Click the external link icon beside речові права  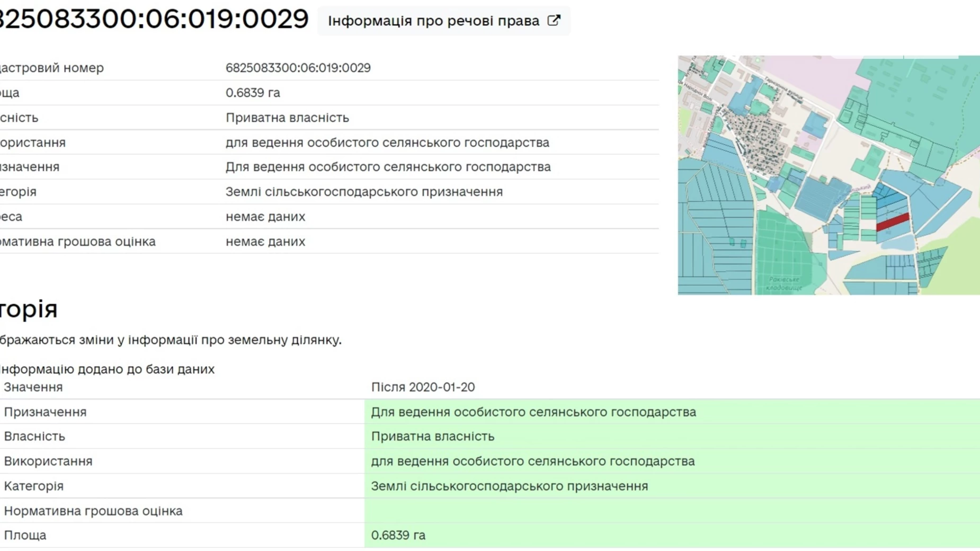pyautogui.click(x=554, y=21)
